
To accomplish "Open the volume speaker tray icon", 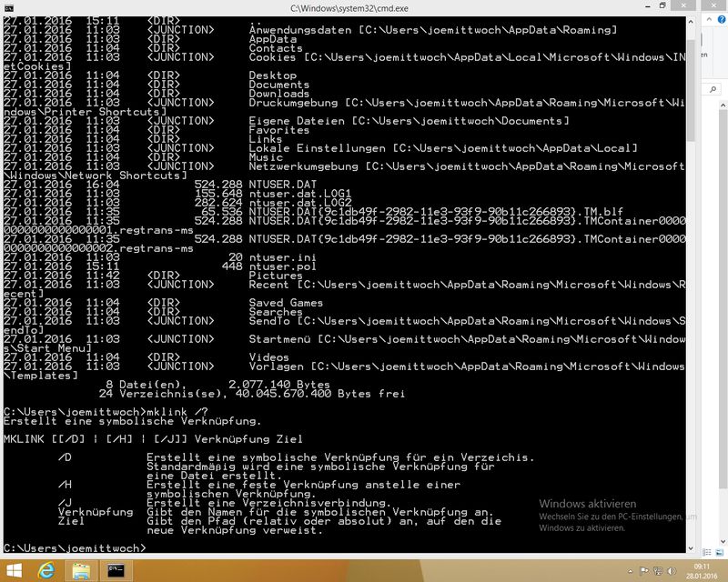I will 672,571.
